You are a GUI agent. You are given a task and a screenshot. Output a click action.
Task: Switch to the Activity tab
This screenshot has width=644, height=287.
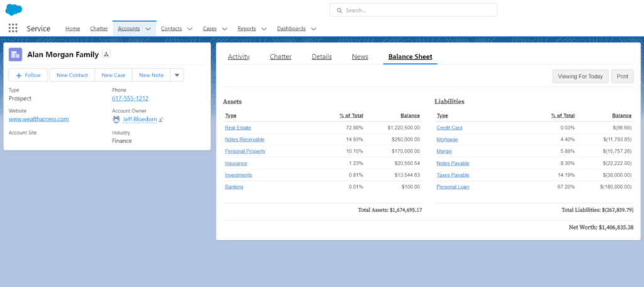click(238, 57)
